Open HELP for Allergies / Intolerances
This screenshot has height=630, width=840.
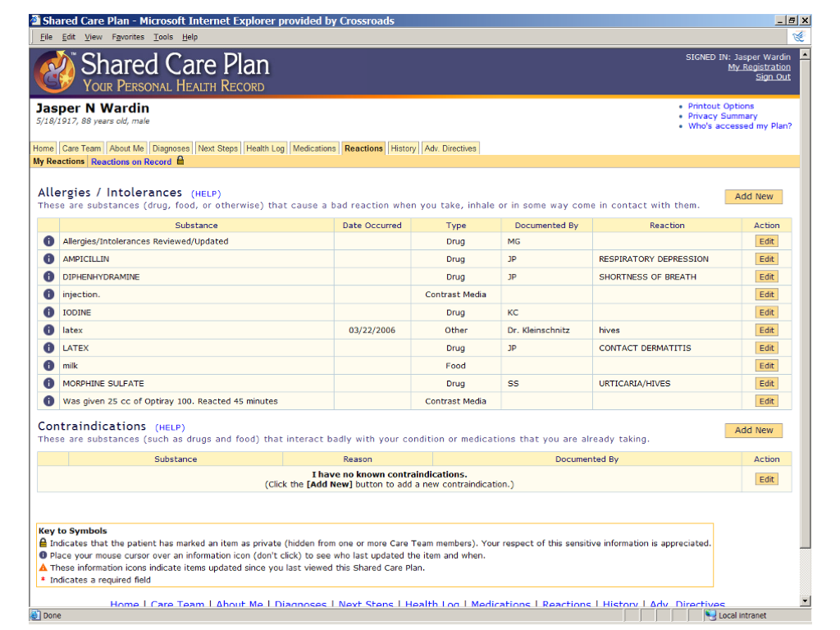(206, 194)
